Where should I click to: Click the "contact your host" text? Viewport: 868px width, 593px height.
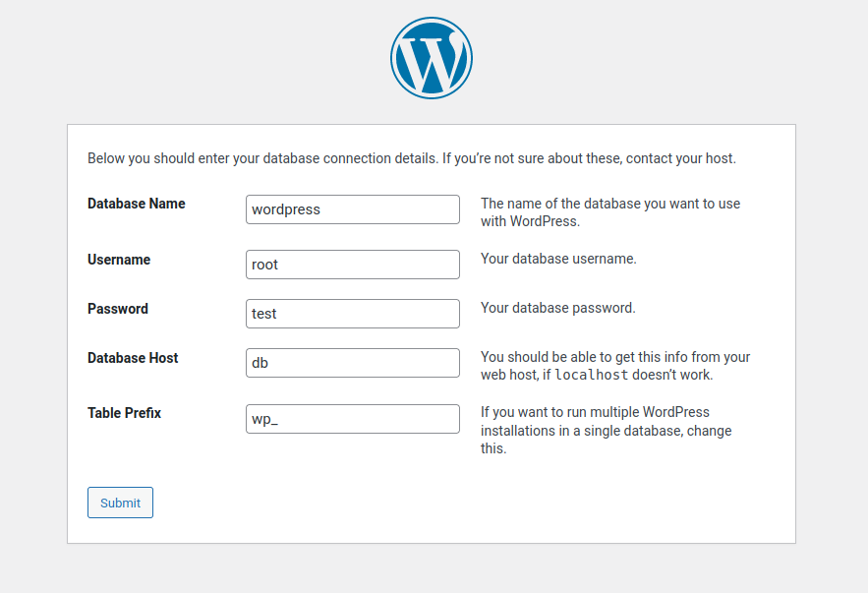pos(680,158)
